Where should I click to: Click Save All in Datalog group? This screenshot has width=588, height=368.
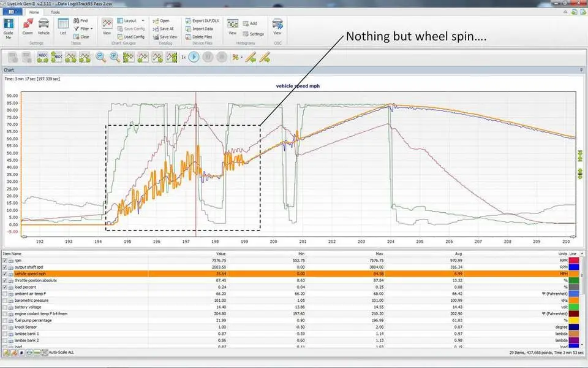point(163,29)
